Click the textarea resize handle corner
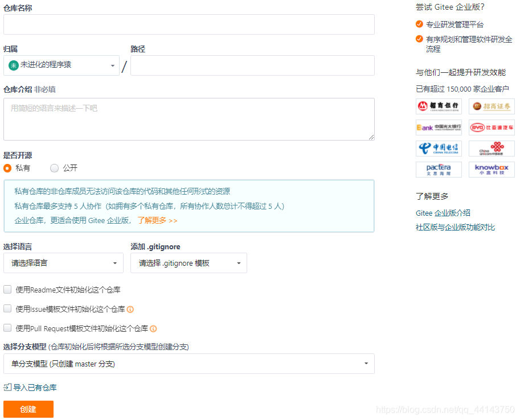This screenshot has height=420, width=520. tap(371, 137)
